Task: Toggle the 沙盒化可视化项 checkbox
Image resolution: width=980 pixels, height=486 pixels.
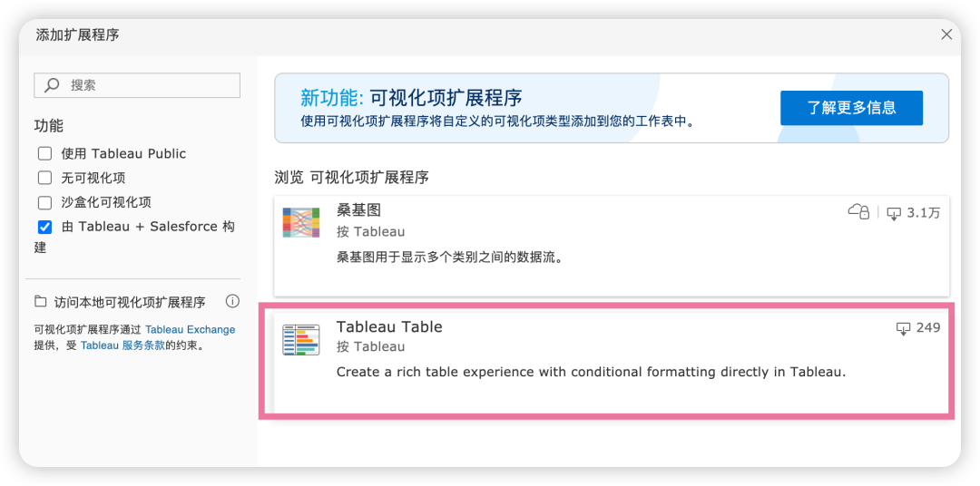Action: (x=44, y=202)
